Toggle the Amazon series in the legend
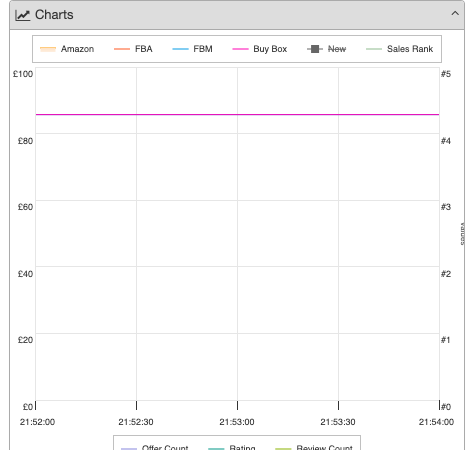 pyautogui.click(x=67, y=49)
